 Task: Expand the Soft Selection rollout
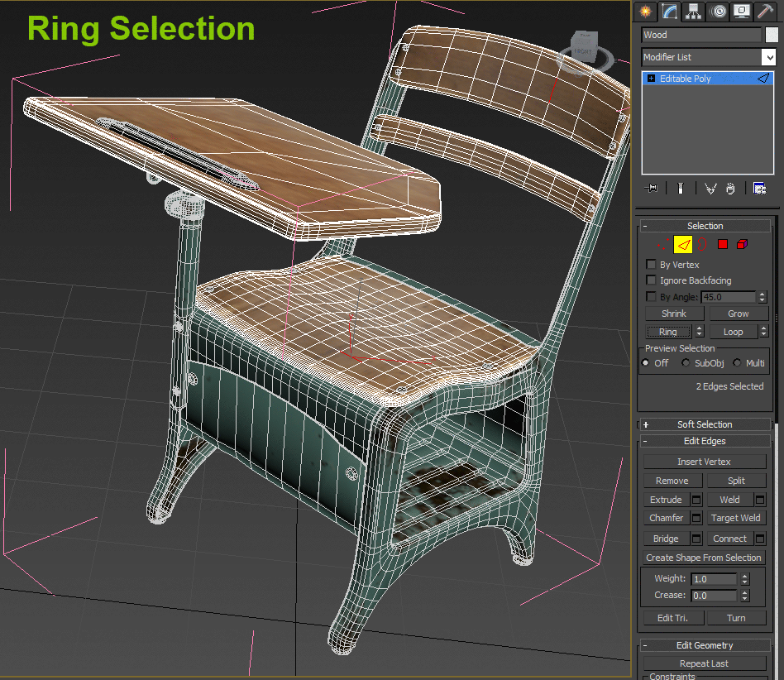pos(705,424)
